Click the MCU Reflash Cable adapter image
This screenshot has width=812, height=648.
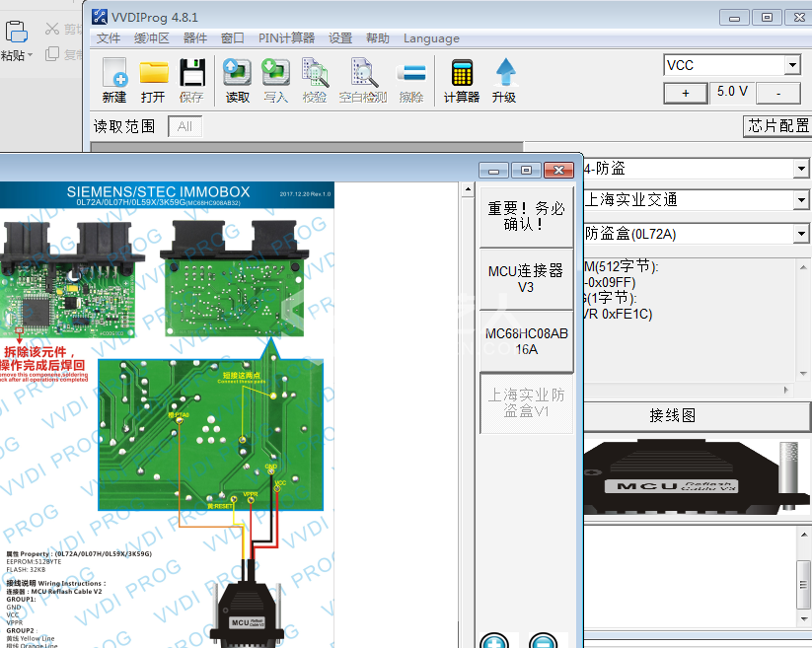coord(697,476)
